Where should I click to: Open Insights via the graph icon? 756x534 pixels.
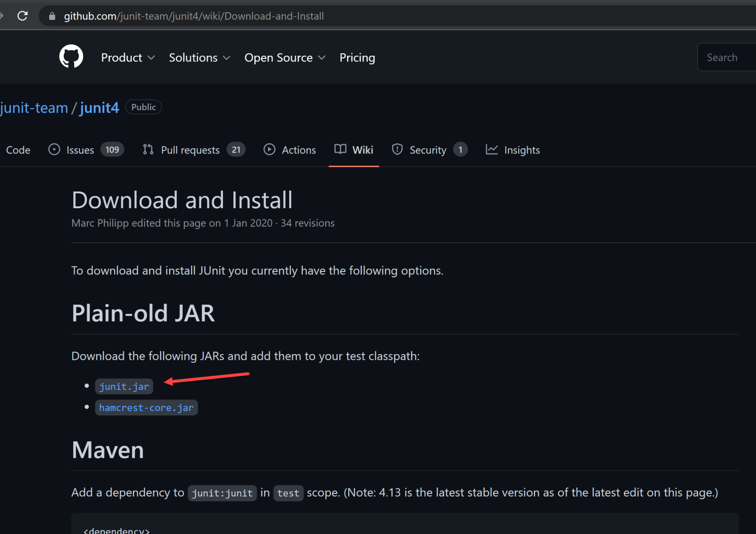tap(492, 150)
